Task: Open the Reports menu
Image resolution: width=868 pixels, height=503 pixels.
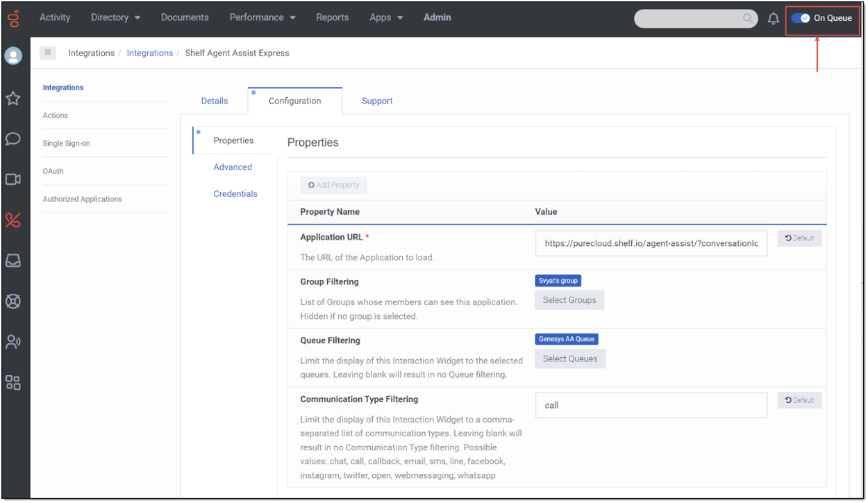Action: click(x=332, y=17)
